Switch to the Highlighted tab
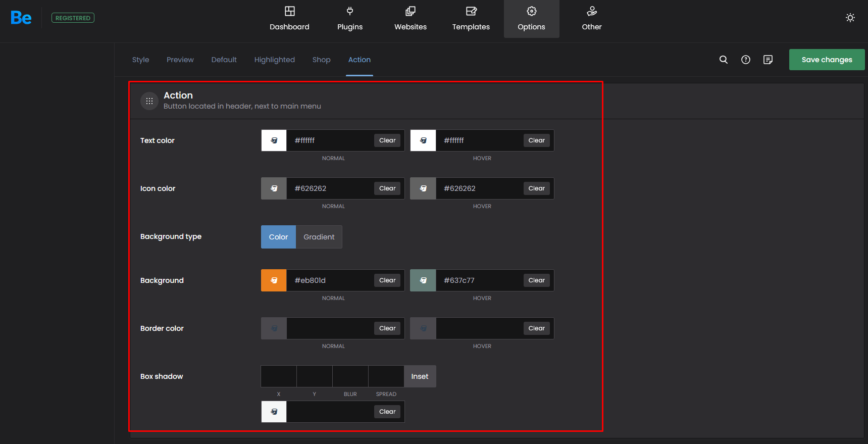Screen dimensions: 868x444 pos(274,60)
